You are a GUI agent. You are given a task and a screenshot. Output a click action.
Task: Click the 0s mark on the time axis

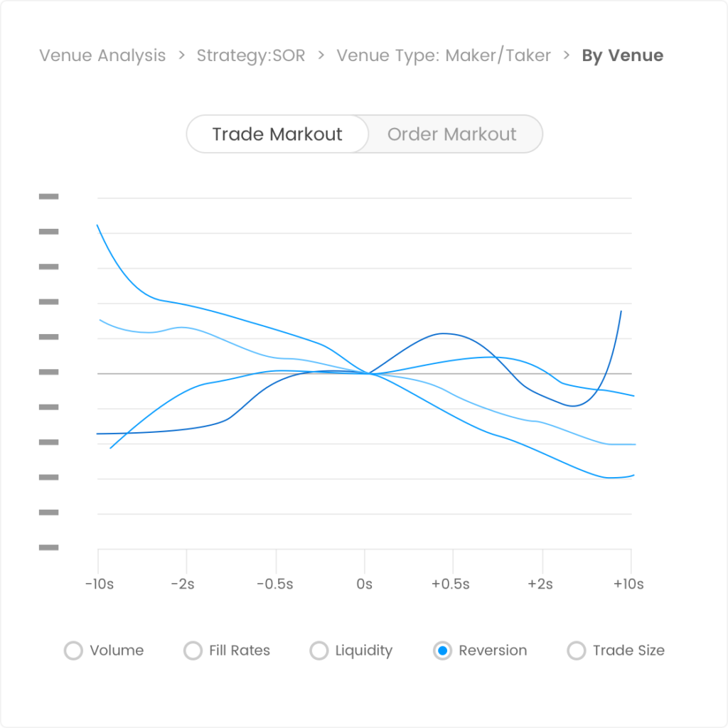tap(365, 584)
